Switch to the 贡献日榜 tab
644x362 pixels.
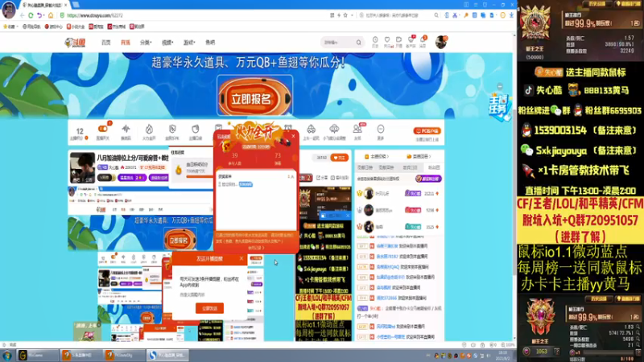tap(365, 167)
